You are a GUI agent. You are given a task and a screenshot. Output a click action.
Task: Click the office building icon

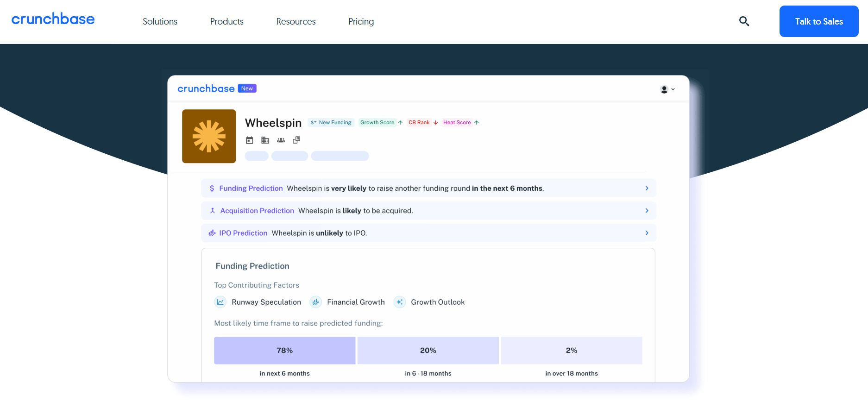(x=265, y=140)
